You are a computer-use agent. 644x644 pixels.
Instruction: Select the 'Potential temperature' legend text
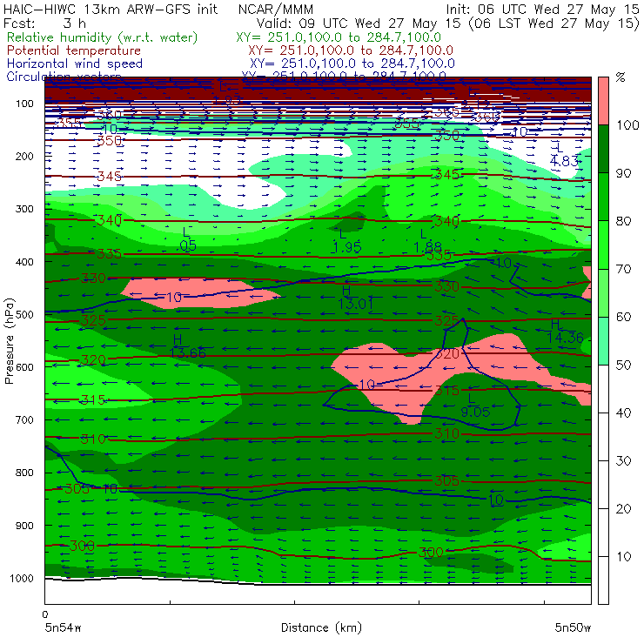(74, 50)
